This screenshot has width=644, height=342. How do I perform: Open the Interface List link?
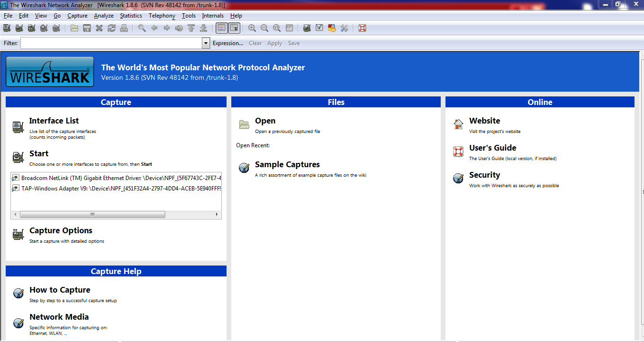[54, 121]
